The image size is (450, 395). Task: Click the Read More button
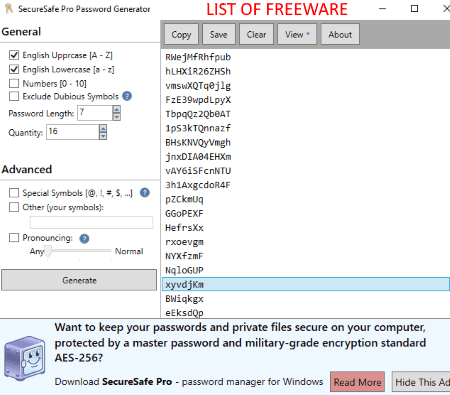(357, 382)
